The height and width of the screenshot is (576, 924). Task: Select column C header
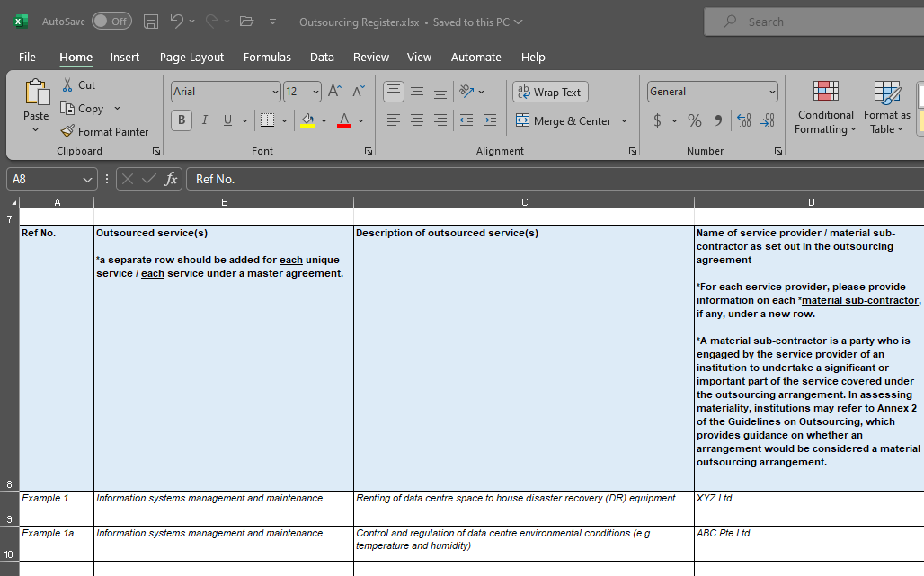[x=524, y=202]
